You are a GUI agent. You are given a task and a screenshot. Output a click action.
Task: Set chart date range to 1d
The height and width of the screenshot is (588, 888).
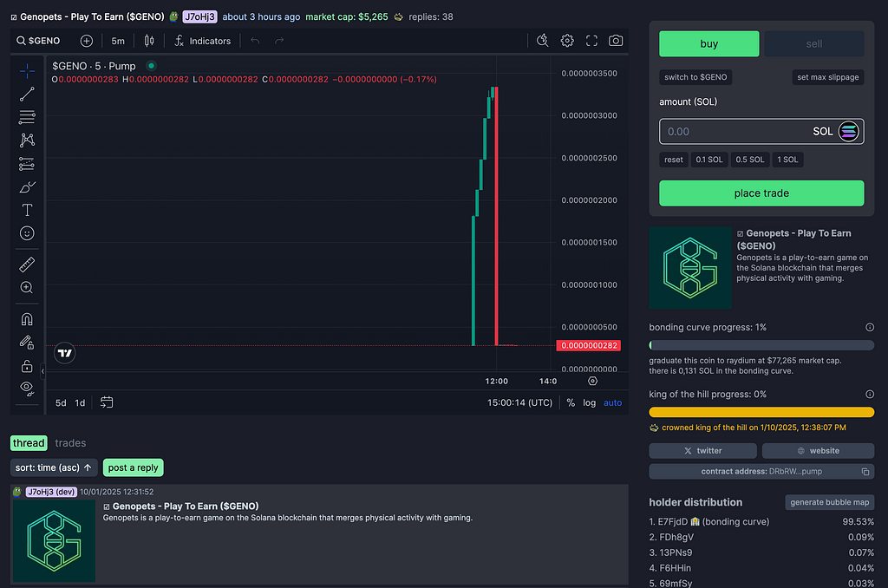(x=80, y=402)
